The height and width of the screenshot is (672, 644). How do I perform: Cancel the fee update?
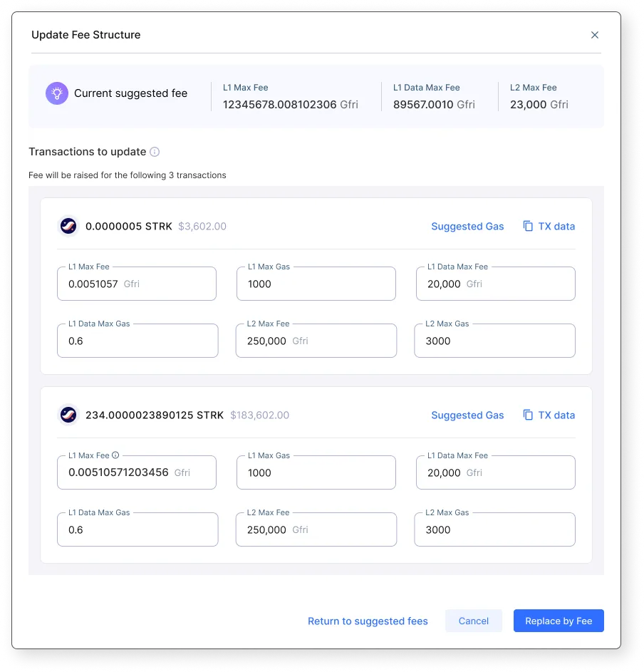point(474,621)
